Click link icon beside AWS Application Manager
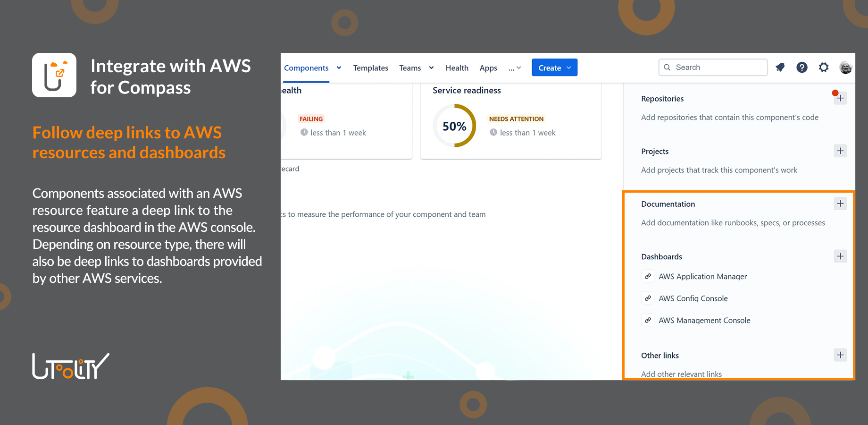 click(648, 276)
